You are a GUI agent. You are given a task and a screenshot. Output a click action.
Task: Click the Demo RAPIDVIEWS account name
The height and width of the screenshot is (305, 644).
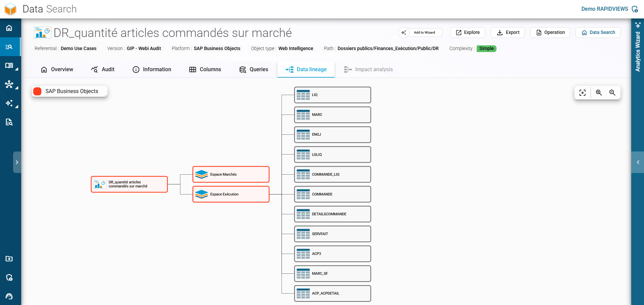[x=605, y=9]
